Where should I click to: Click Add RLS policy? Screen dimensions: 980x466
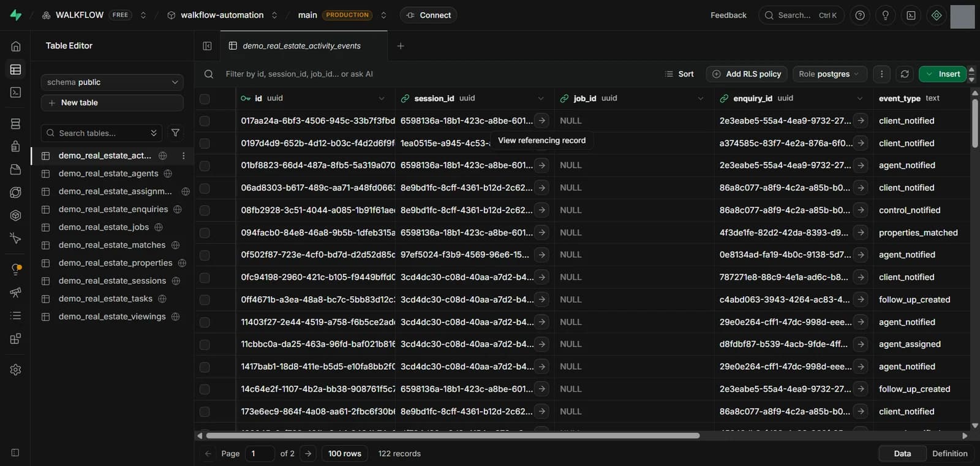click(x=747, y=74)
